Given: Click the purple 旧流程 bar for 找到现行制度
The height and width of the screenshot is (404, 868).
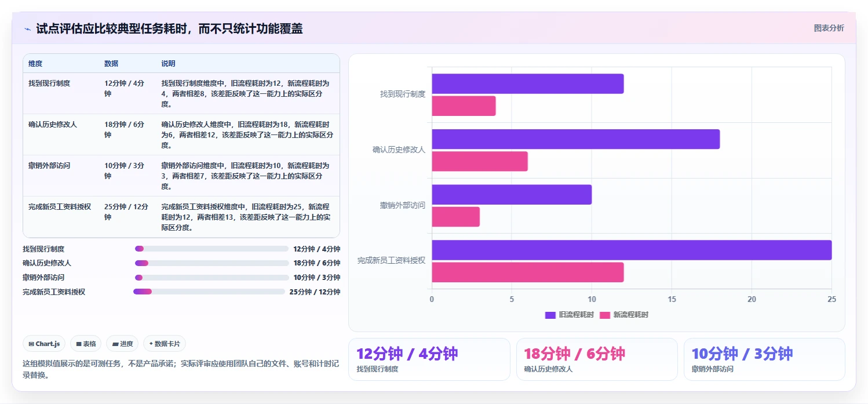Looking at the screenshot, I should (x=527, y=83).
